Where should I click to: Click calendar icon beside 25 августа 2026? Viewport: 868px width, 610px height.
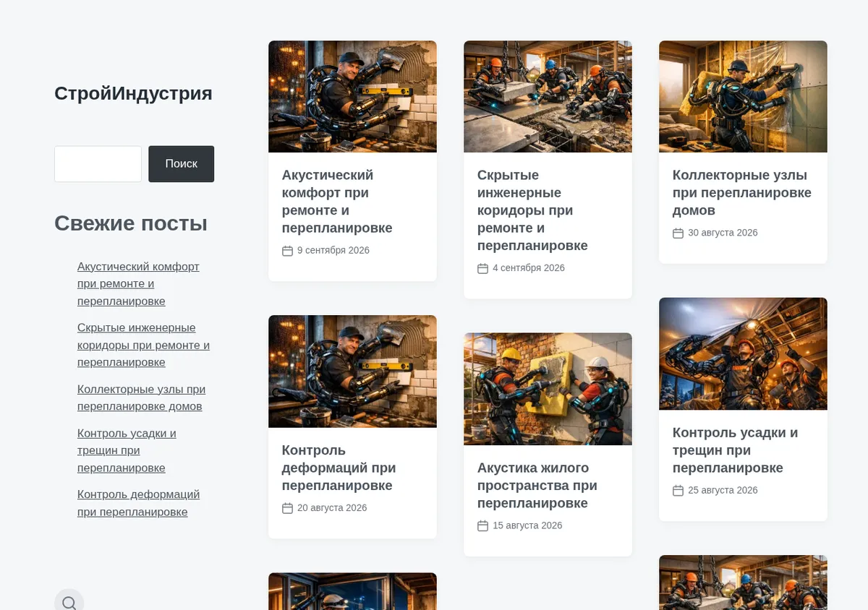678,491
